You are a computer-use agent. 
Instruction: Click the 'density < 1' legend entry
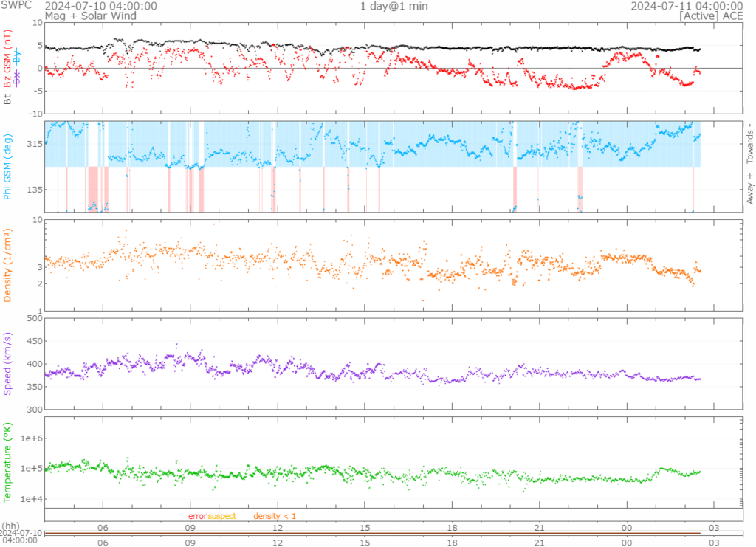point(275,516)
